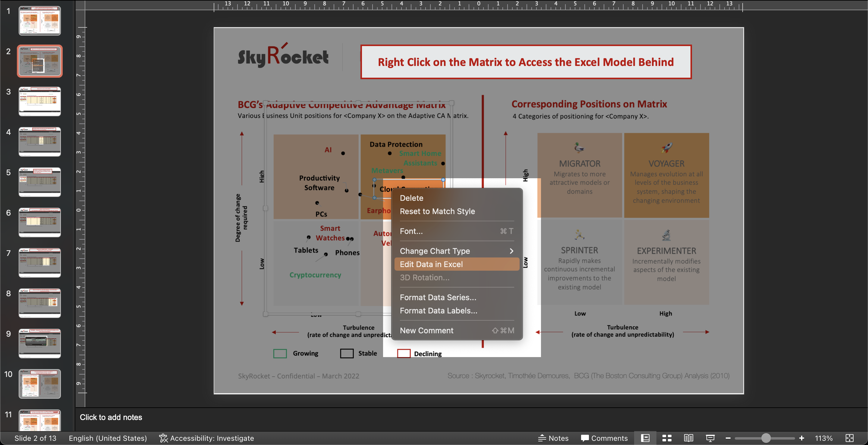Click the PCs data label
This screenshot has height=445, width=868.
(321, 214)
